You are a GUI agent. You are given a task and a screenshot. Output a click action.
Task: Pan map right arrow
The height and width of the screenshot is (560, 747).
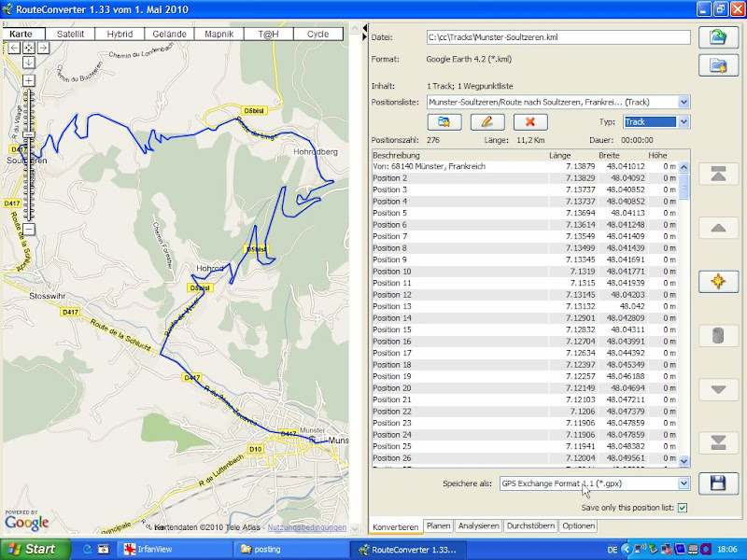coord(43,48)
